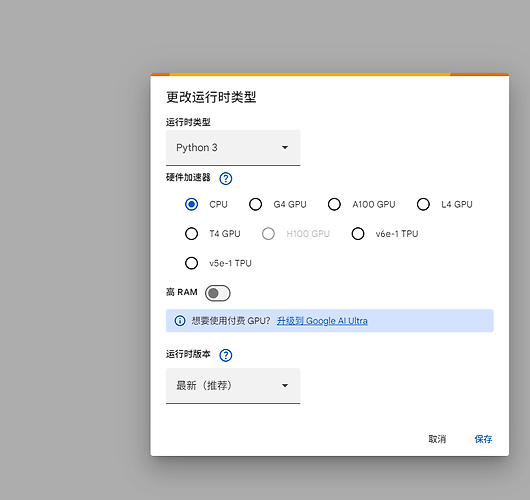Click the 取消 button
Viewport: 530px width, 500px height.
437,439
